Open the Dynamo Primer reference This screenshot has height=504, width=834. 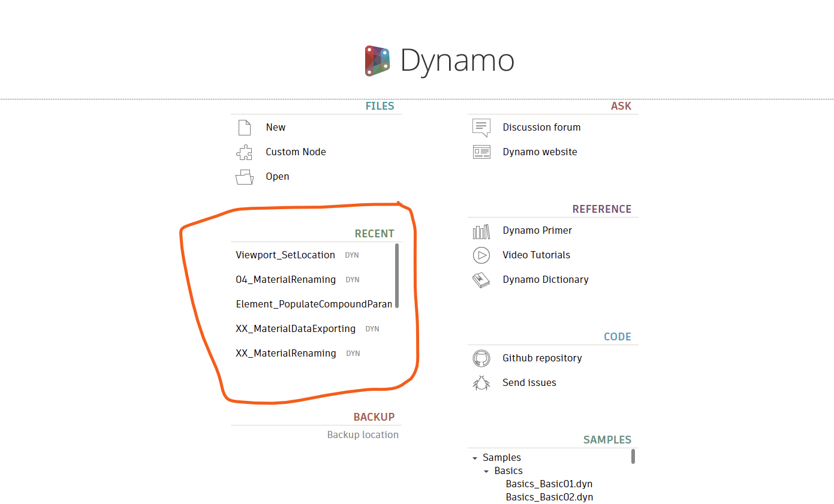(x=537, y=231)
